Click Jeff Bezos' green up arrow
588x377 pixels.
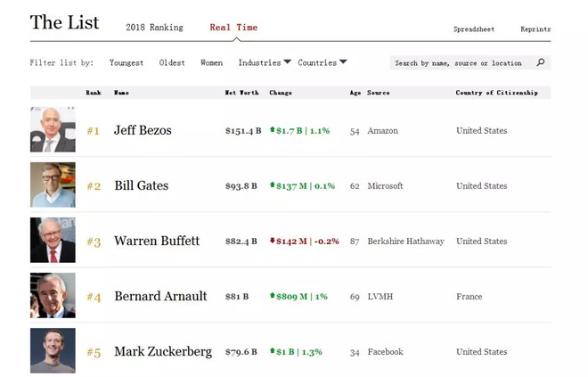tap(273, 130)
